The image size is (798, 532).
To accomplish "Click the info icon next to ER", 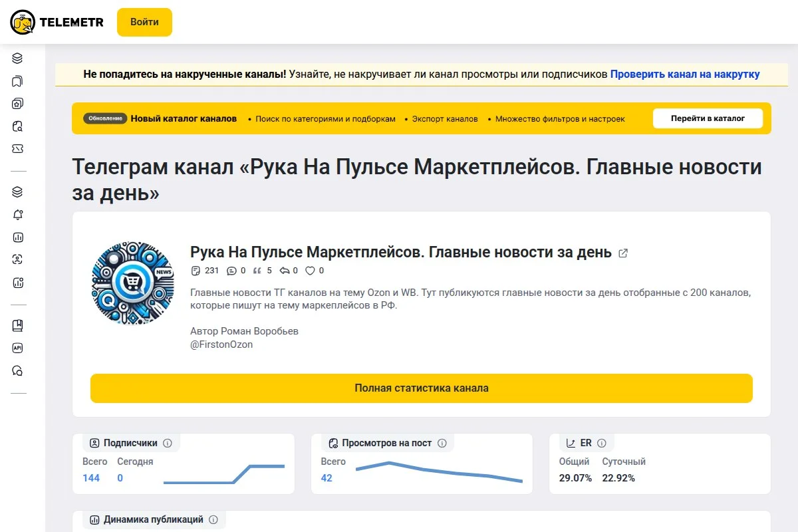I will 602,443.
